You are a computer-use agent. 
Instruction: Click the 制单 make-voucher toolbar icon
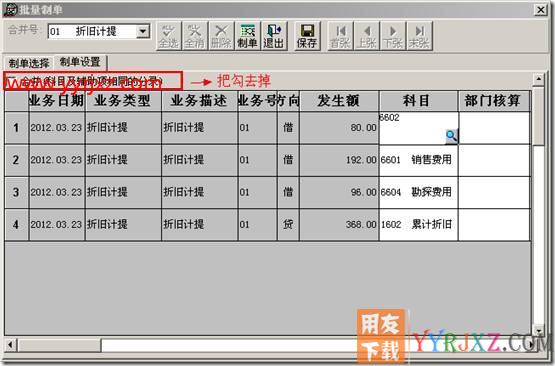pos(247,36)
